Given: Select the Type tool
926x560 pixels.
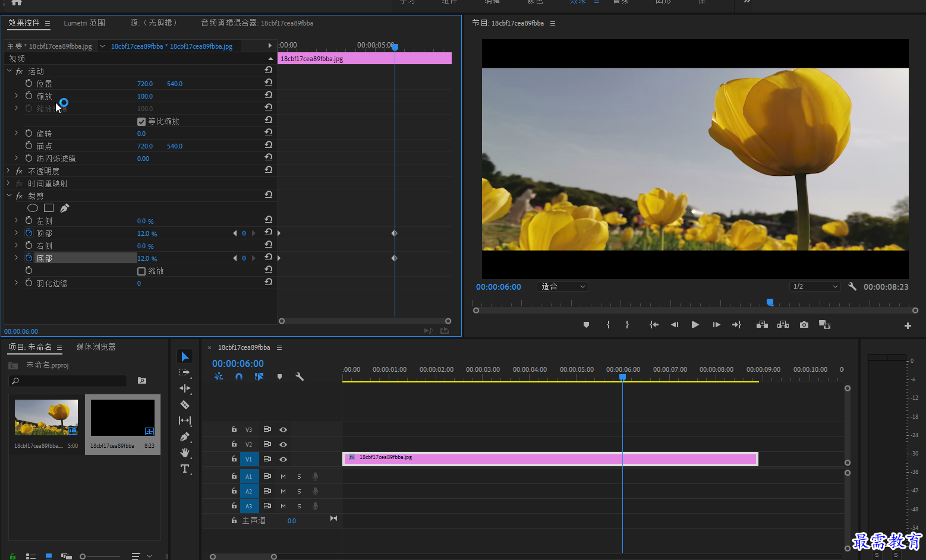Looking at the screenshot, I should coord(185,469).
